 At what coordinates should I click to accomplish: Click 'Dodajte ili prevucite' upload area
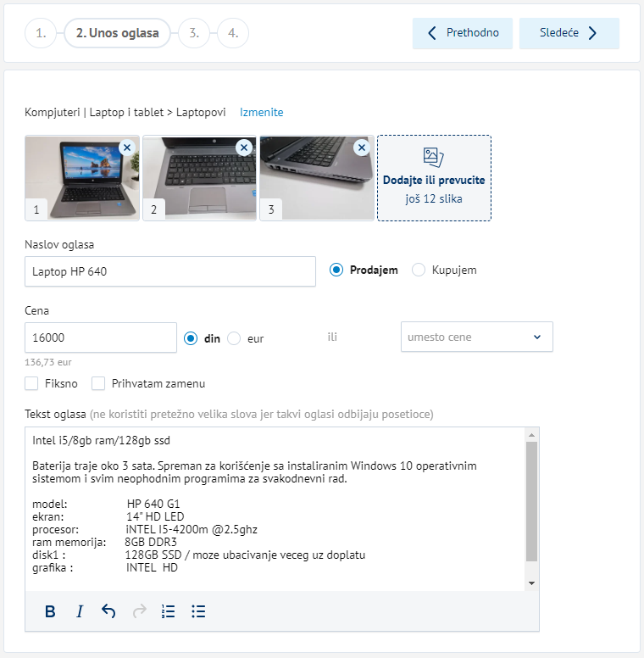[434, 178]
